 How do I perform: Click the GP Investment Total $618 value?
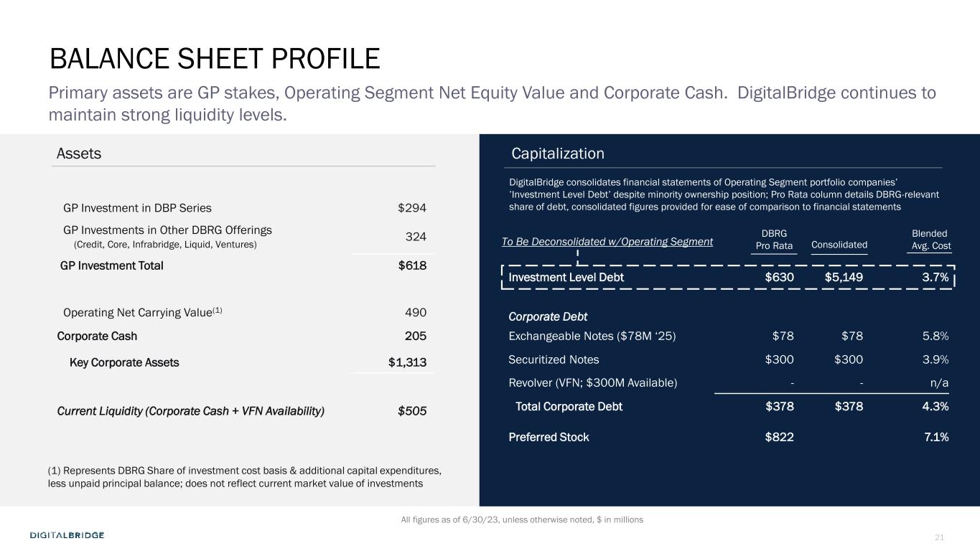click(x=412, y=265)
